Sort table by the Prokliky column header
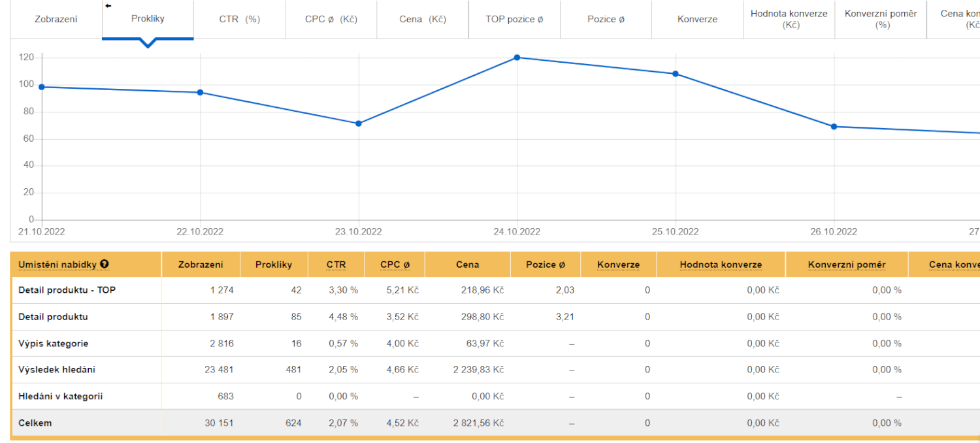The height and width of the screenshot is (443, 980). (x=273, y=265)
